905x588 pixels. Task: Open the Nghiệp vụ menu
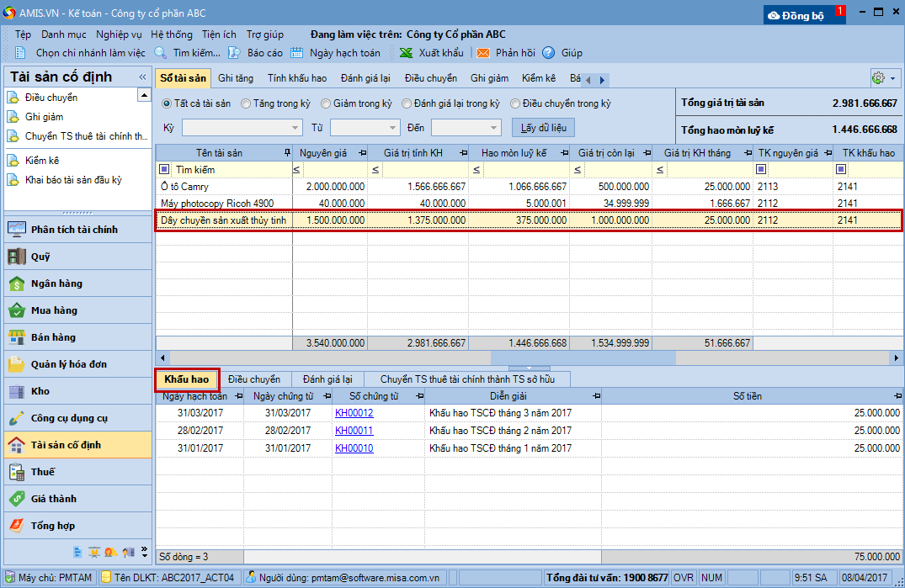[119, 34]
